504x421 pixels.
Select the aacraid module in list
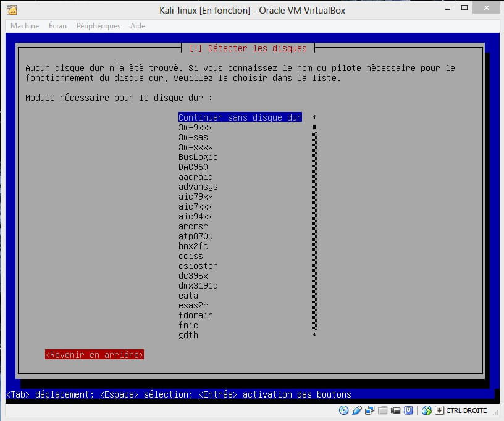195,177
